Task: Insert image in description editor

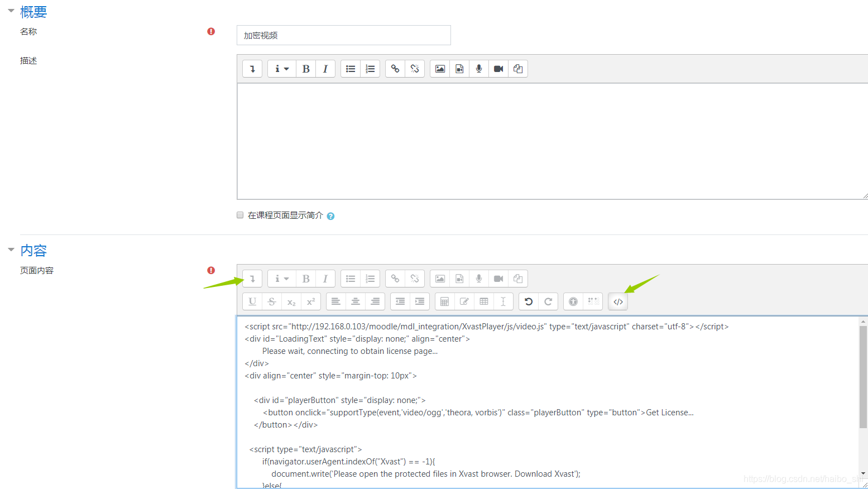Action: click(440, 69)
